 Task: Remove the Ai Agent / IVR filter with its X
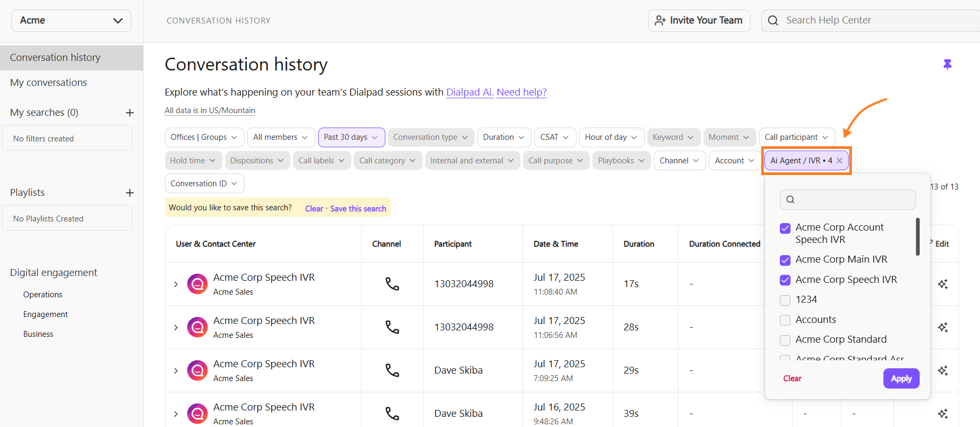click(840, 161)
